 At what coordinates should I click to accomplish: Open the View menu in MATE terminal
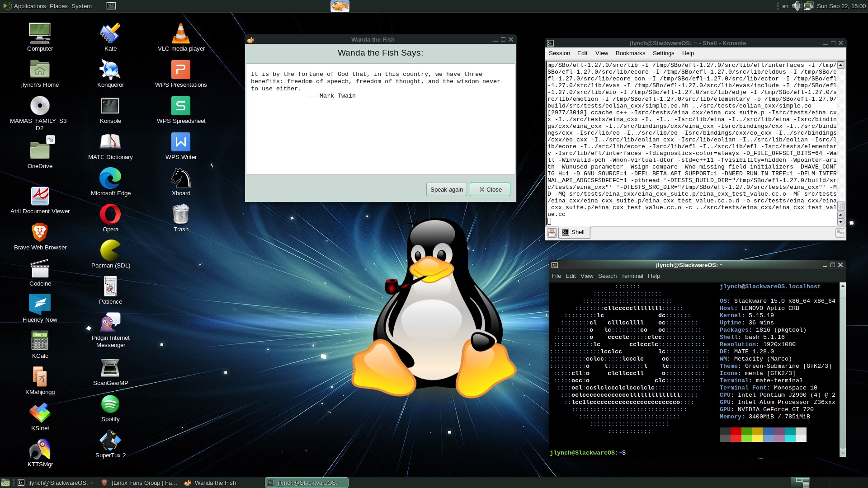pos(587,276)
